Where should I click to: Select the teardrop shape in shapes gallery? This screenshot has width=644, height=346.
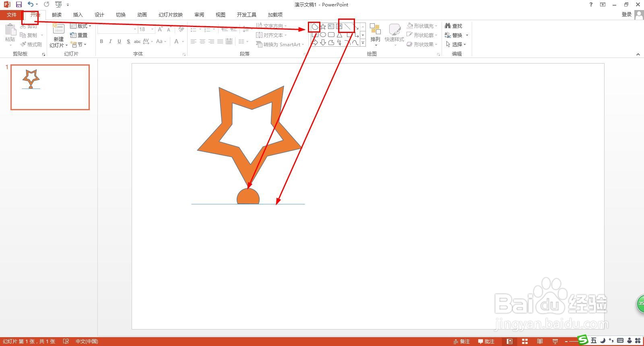click(x=315, y=27)
